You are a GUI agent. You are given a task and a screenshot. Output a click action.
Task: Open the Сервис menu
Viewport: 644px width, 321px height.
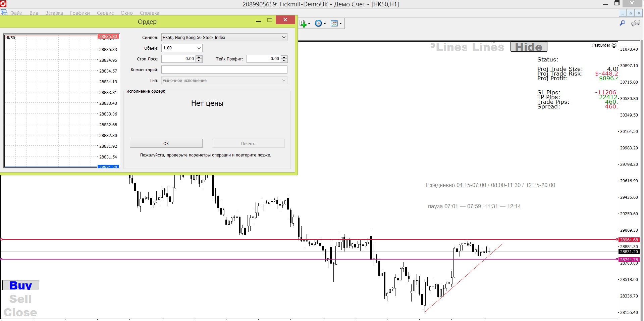(x=105, y=13)
